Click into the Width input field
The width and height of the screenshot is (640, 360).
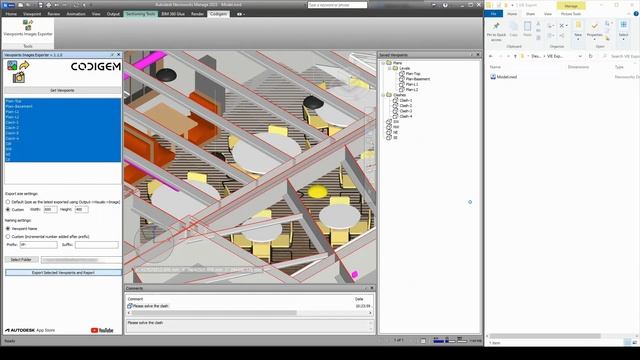pos(50,209)
